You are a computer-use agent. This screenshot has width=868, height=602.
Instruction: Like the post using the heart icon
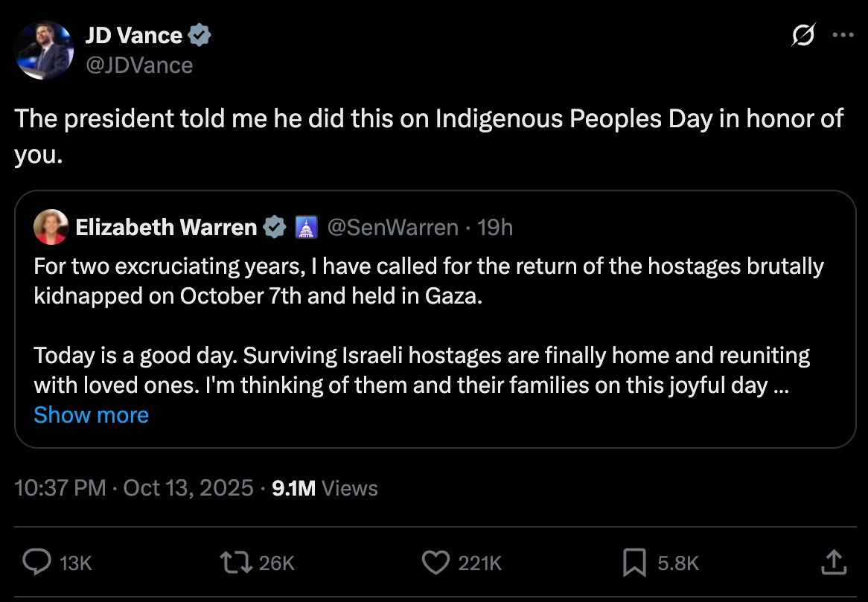click(435, 563)
